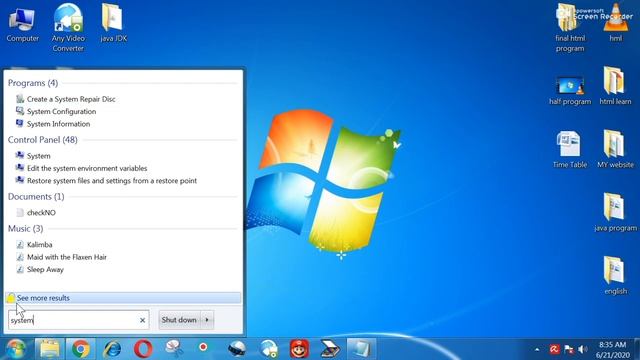Select the java JDK desktop folder
This screenshot has height=360, width=640.
(113, 23)
